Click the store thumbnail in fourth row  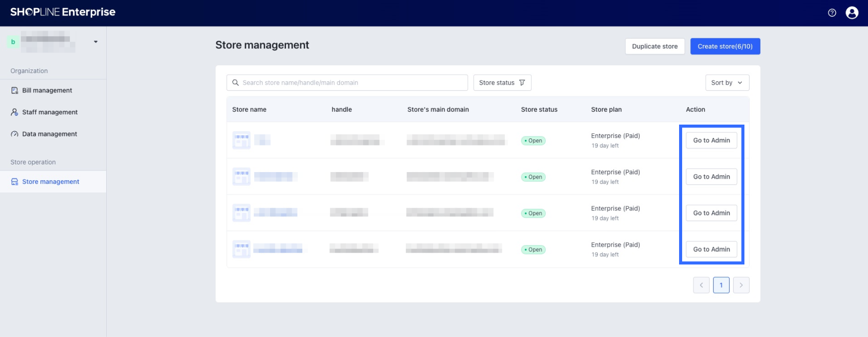click(242, 249)
